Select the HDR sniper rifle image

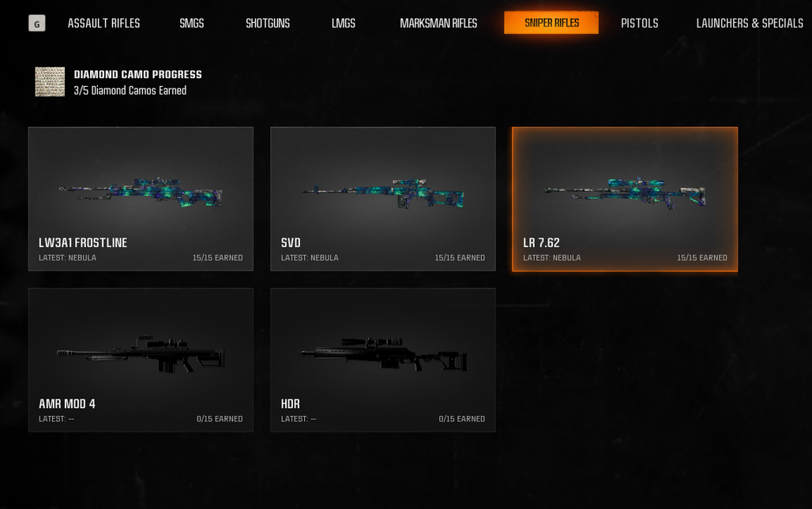tap(384, 354)
